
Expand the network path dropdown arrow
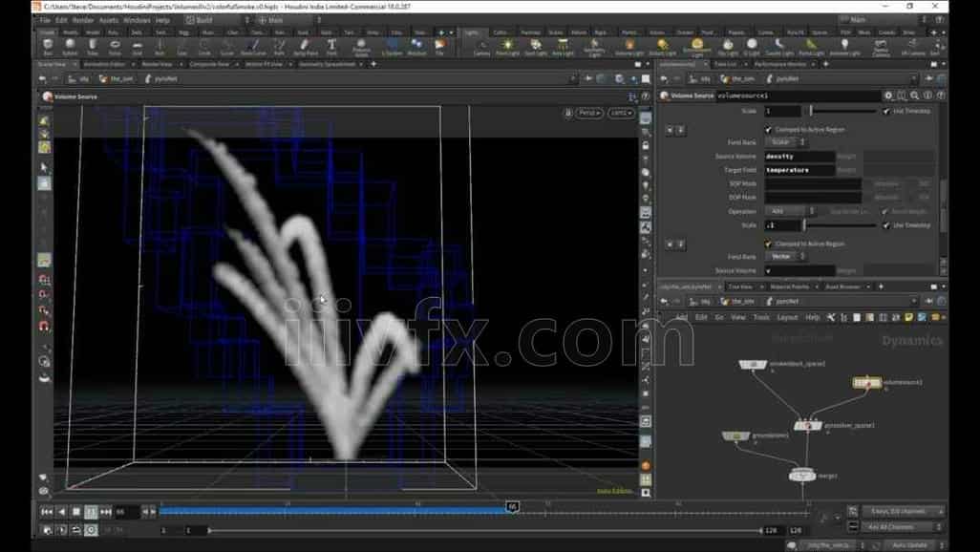[914, 302]
